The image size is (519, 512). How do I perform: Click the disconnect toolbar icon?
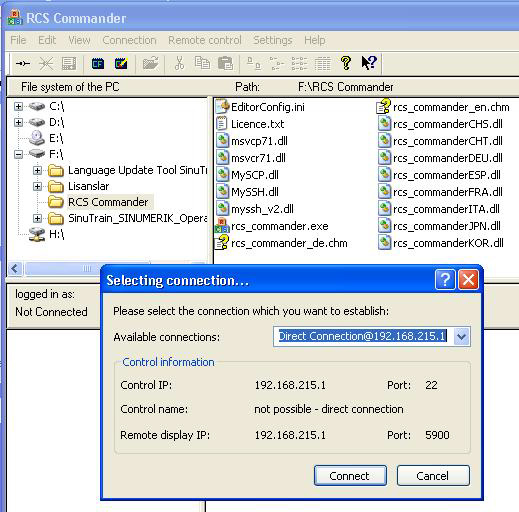tap(46, 63)
